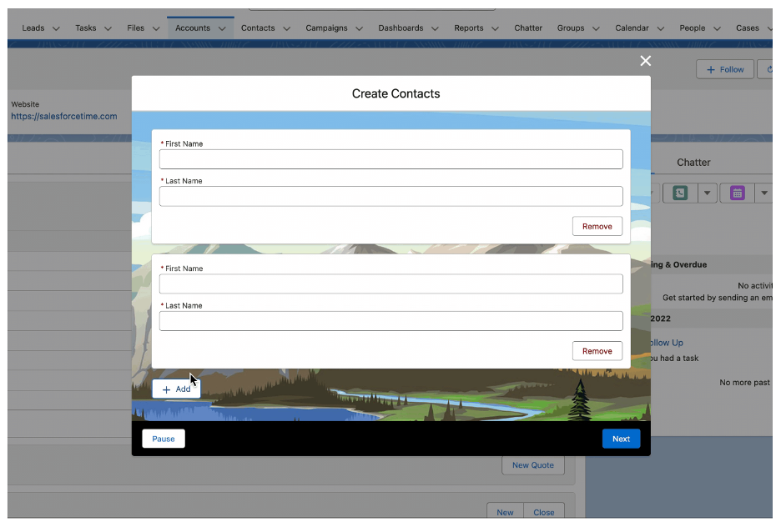781x532 pixels.
Task: Go to the Dashboards tab
Action: (x=401, y=28)
